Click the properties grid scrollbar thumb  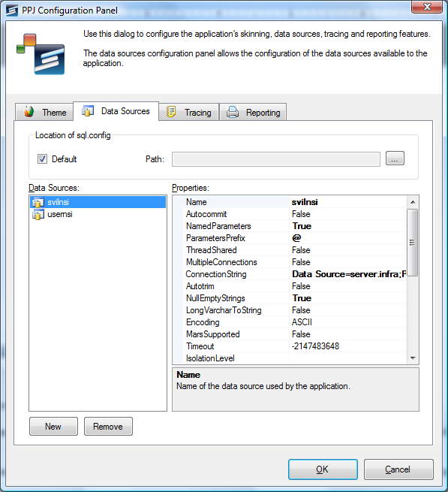tap(412, 243)
